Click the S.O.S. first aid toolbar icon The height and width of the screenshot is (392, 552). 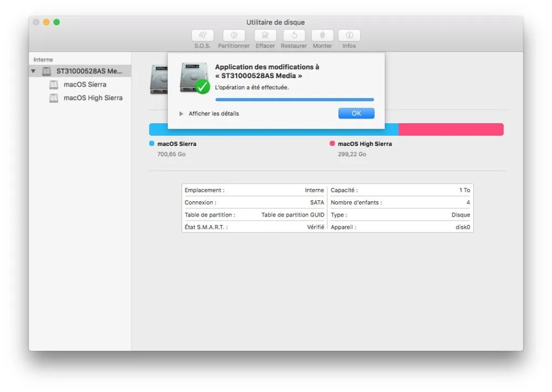(203, 35)
